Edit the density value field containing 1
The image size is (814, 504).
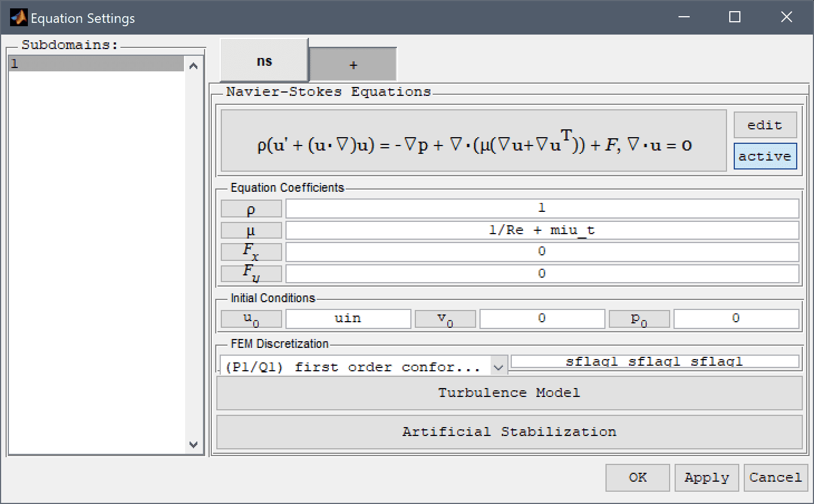(x=542, y=208)
